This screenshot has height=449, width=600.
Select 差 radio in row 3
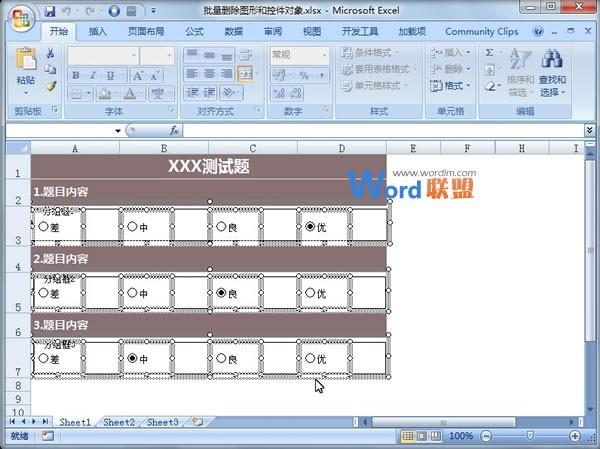[43, 227]
